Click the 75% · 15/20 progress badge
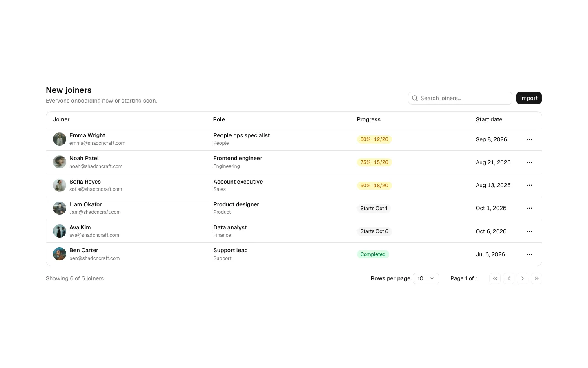 (374, 162)
